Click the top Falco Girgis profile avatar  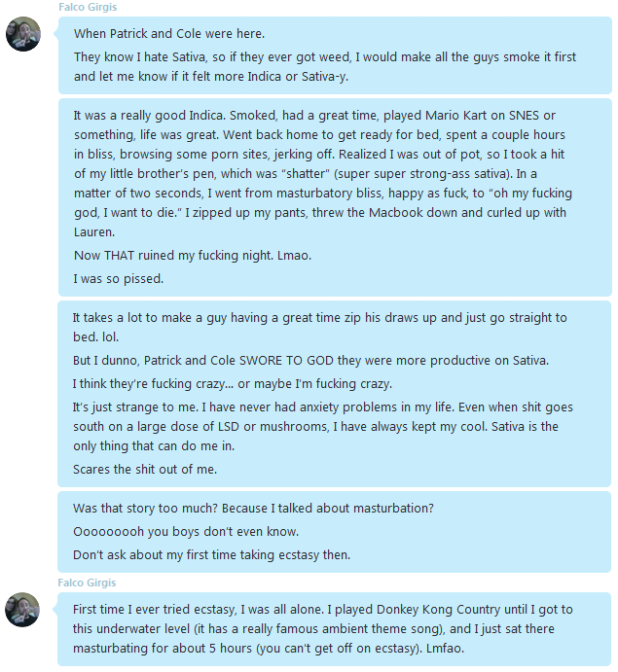click(23, 34)
